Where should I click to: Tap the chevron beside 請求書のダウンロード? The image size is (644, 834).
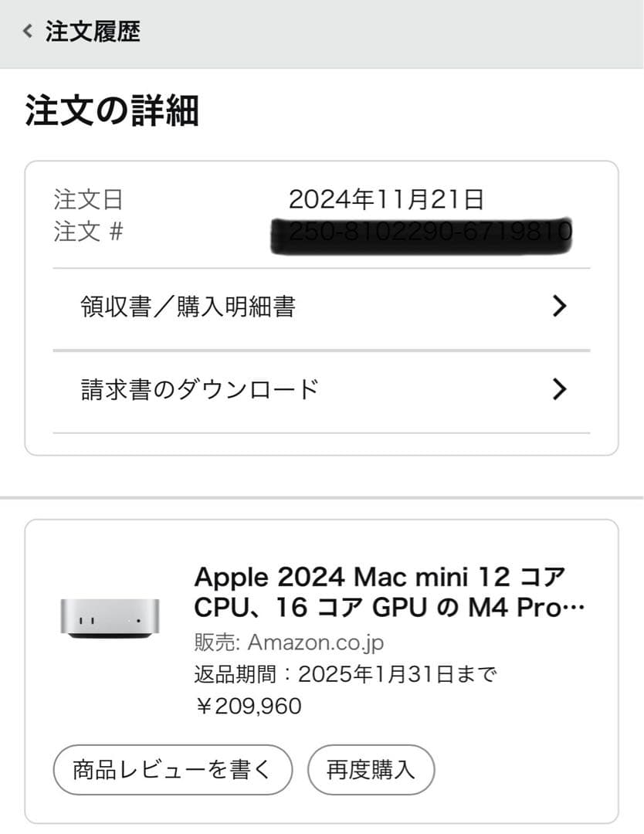[560, 389]
